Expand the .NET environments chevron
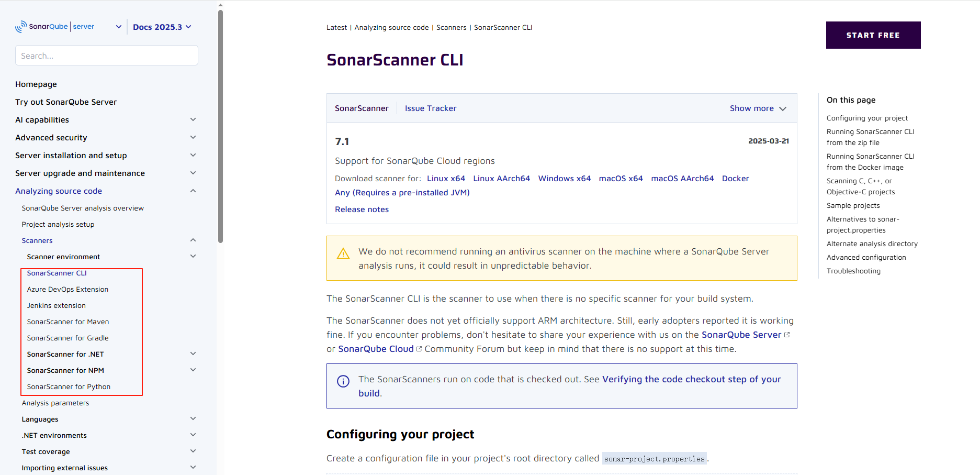The width and height of the screenshot is (980, 475). pos(193,435)
